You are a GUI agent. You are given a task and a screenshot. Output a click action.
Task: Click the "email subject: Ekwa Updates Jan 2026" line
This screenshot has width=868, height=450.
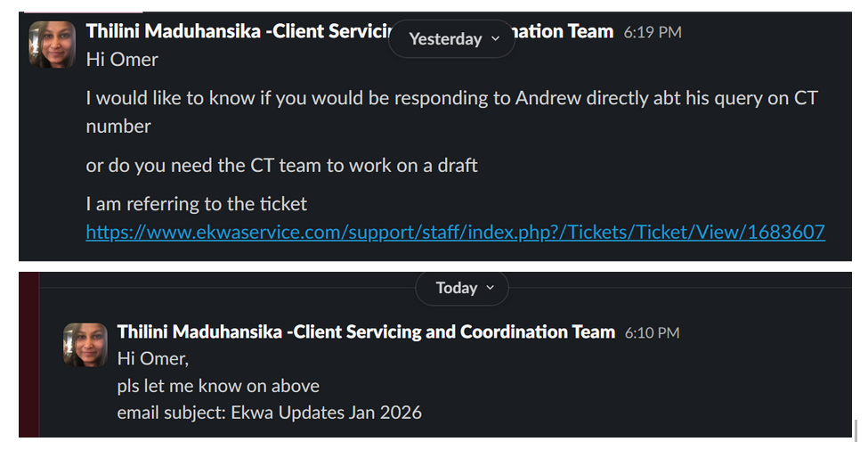point(269,413)
